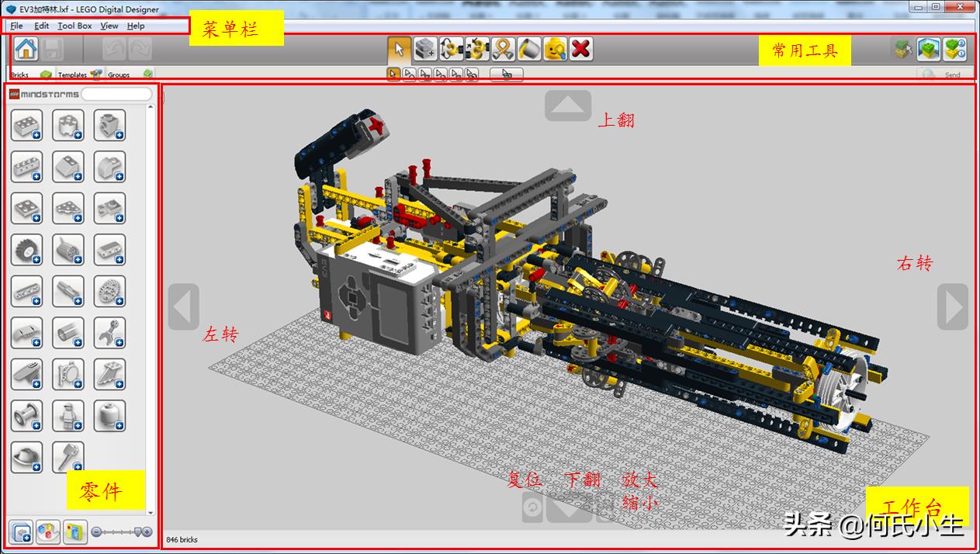Open the cylinder tube category
The image size is (980, 554).
(68, 333)
